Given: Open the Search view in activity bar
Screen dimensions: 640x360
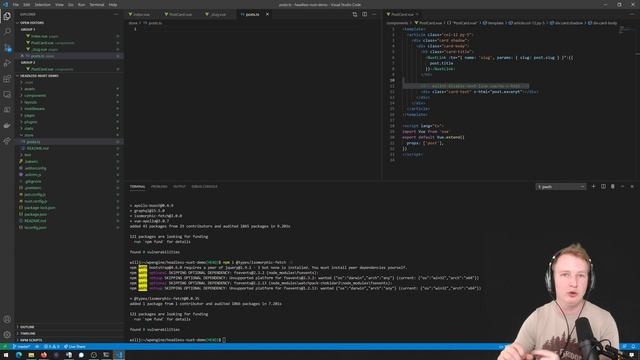Looking at the screenshot, I should (x=7, y=32).
